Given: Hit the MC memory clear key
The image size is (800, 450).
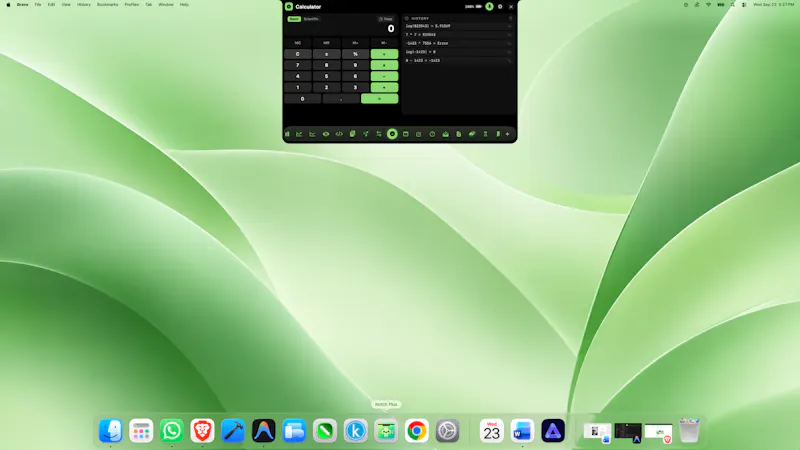Looking at the screenshot, I should click(297, 43).
